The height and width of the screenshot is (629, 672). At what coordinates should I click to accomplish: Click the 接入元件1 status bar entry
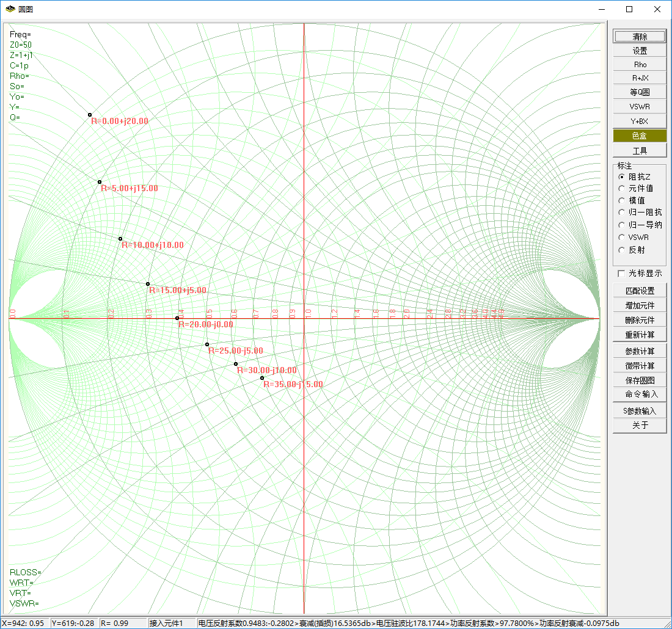tap(172, 623)
